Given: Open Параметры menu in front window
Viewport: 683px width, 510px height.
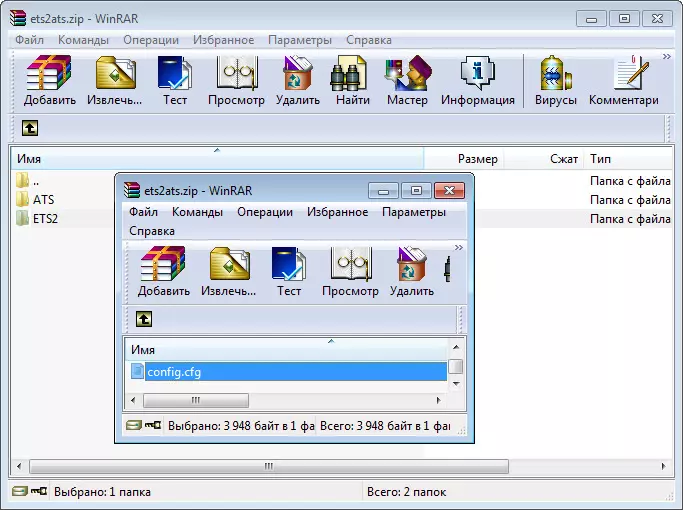Looking at the screenshot, I should click(x=414, y=212).
